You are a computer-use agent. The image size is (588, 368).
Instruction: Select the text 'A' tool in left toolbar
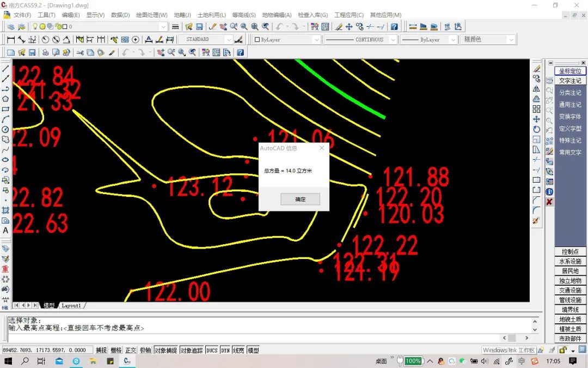[x=5, y=231]
